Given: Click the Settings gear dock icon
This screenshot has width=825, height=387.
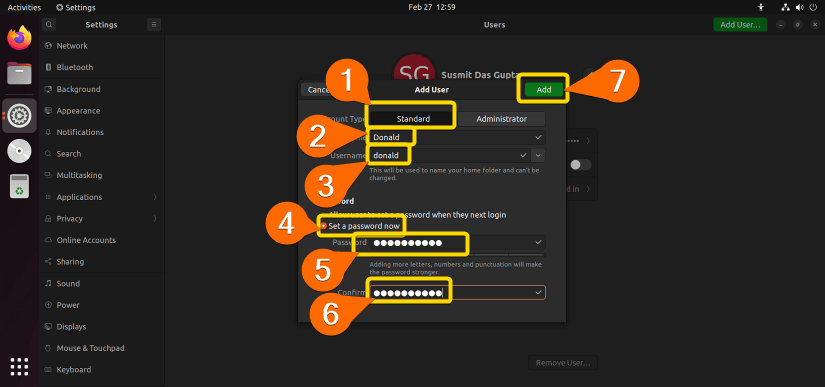Looking at the screenshot, I should (19, 115).
